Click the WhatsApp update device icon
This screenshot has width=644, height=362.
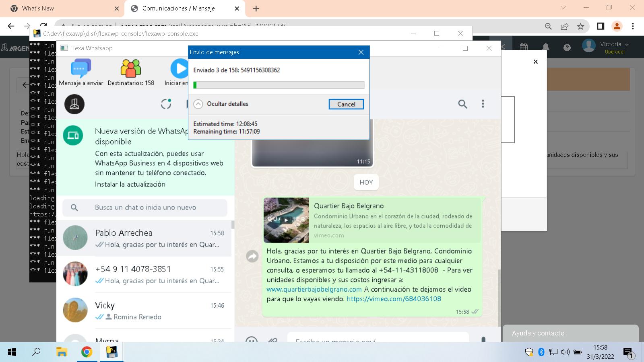pos(73,136)
